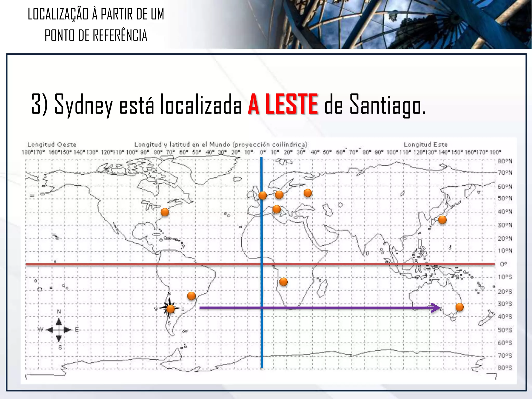
Task: Click the blue Greenwich meridian line
Action: (262, 263)
